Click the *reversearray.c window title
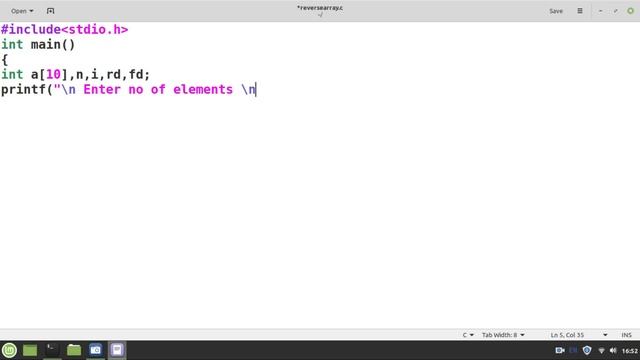The height and width of the screenshot is (360, 640). (x=320, y=8)
